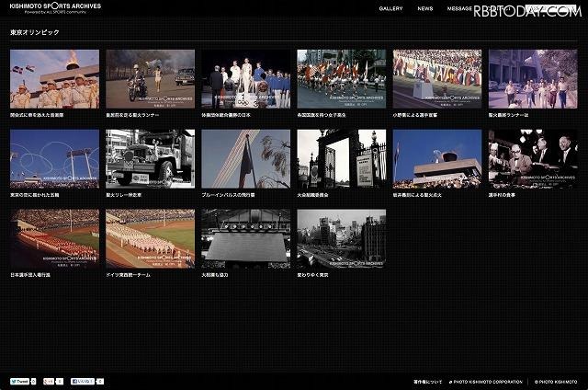Click the caption under the athlete's oath photo
The image size is (588, 390).
[x=414, y=115]
